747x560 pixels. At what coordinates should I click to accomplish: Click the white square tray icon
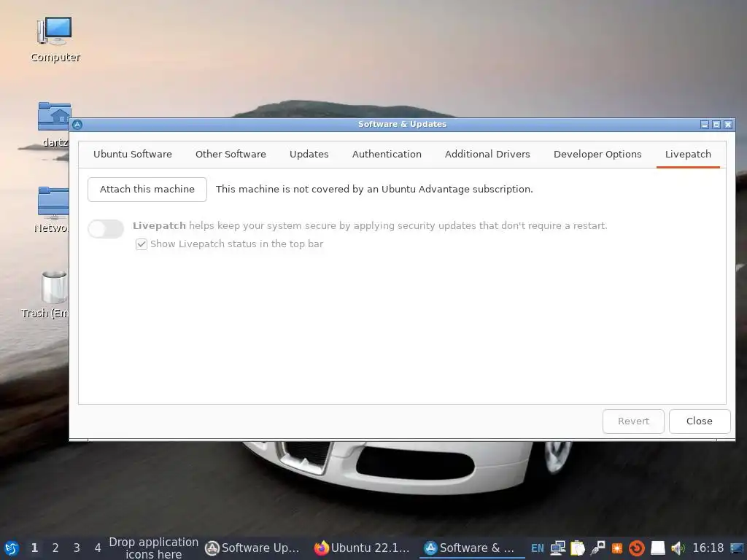pyautogui.click(x=657, y=548)
